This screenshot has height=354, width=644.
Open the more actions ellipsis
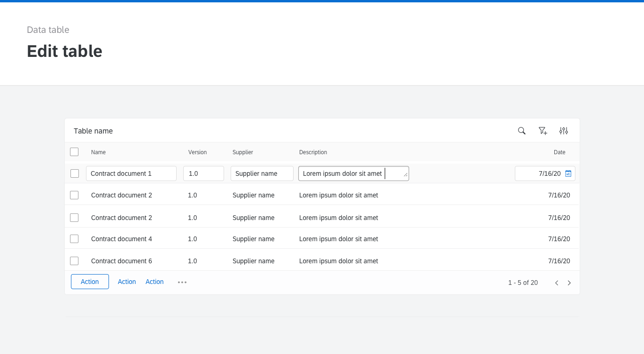point(182,282)
